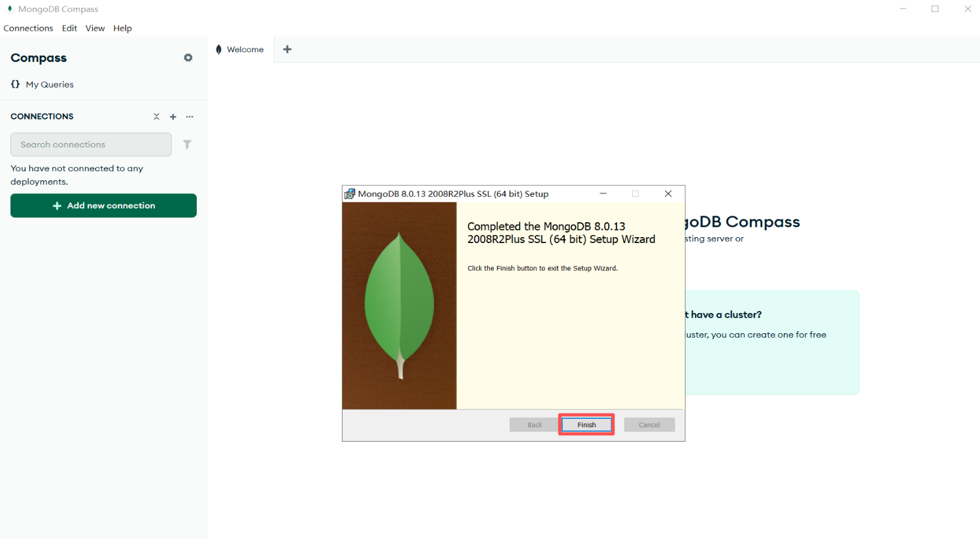980x539 pixels.
Task: Click the large MongoDB leaf image in Setup
Action: click(399, 306)
